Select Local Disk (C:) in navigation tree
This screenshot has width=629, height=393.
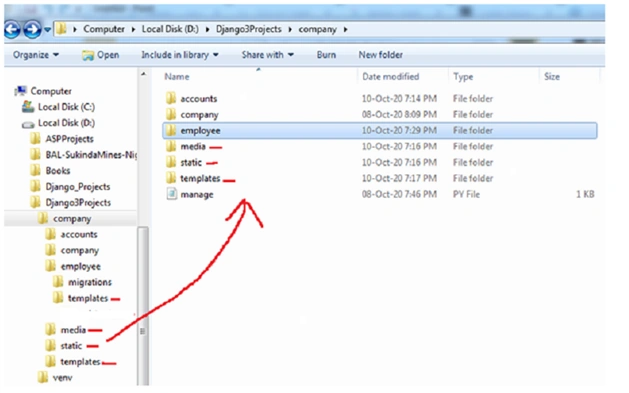66,107
